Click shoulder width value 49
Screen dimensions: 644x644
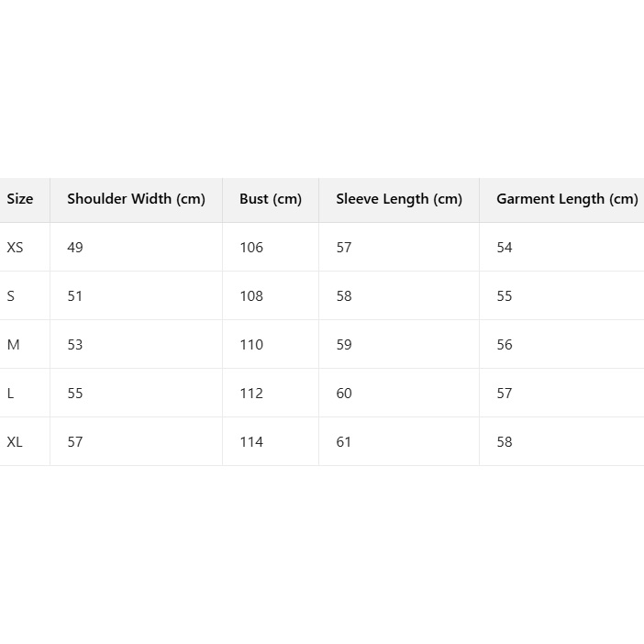pos(75,248)
